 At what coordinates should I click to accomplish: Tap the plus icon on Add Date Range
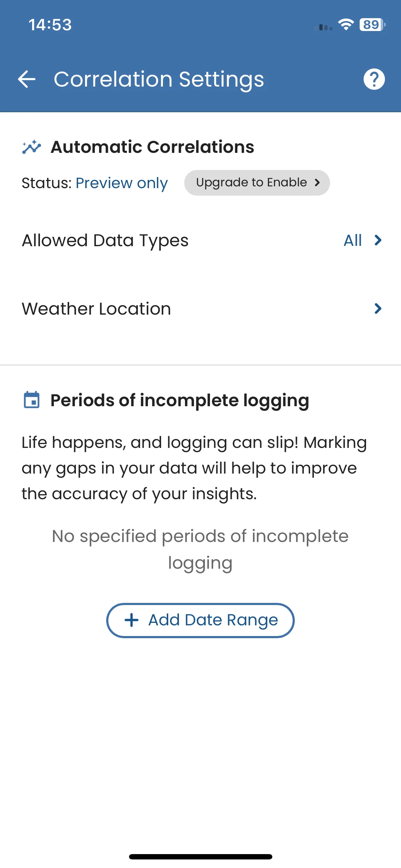coord(132,620)
